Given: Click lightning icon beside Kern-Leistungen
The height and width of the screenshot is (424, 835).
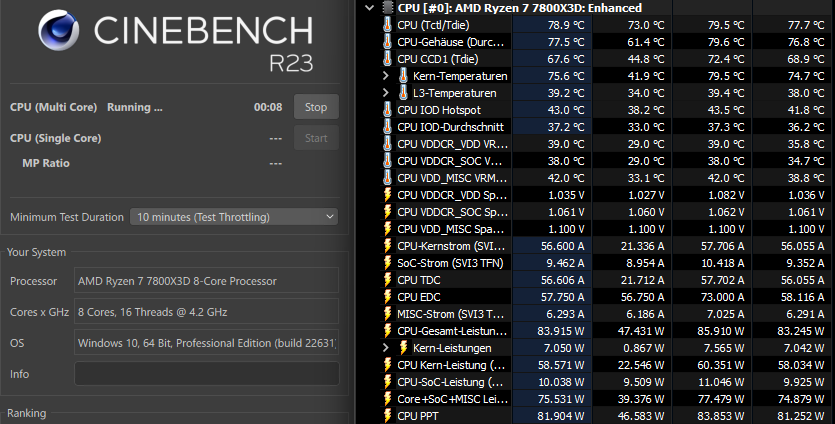Looking at the screenshot, I should (x=404, y=348).
